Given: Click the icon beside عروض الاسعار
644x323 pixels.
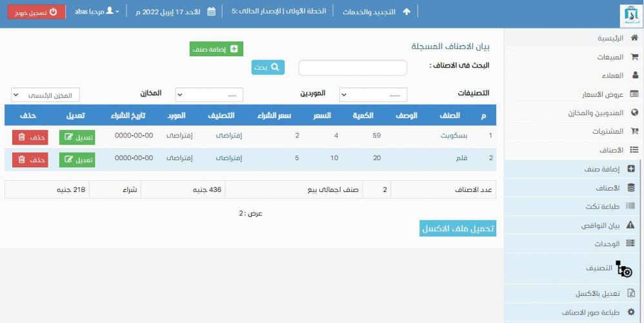Looking at the screenshot, I should pos(634,94).
